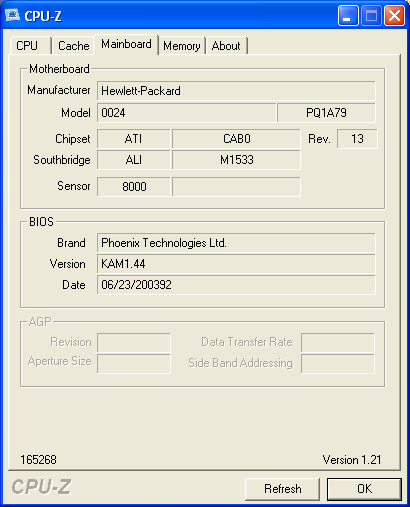Click the Hewlett-Packard manufacturer field
Viewport: 410px width, 507px height.
[x=236, y=91]
